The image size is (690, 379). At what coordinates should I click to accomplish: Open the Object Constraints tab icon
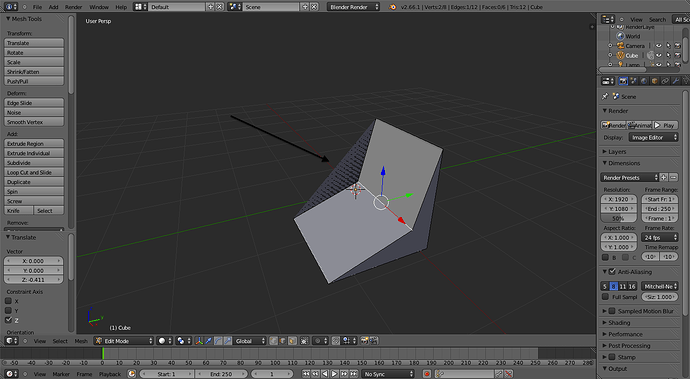click(665, 81)
